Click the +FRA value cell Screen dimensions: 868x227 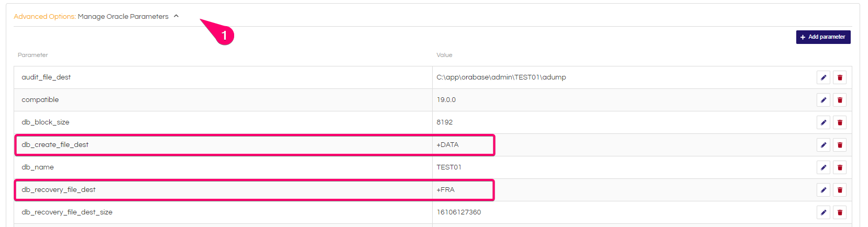[x=446, y=190]
